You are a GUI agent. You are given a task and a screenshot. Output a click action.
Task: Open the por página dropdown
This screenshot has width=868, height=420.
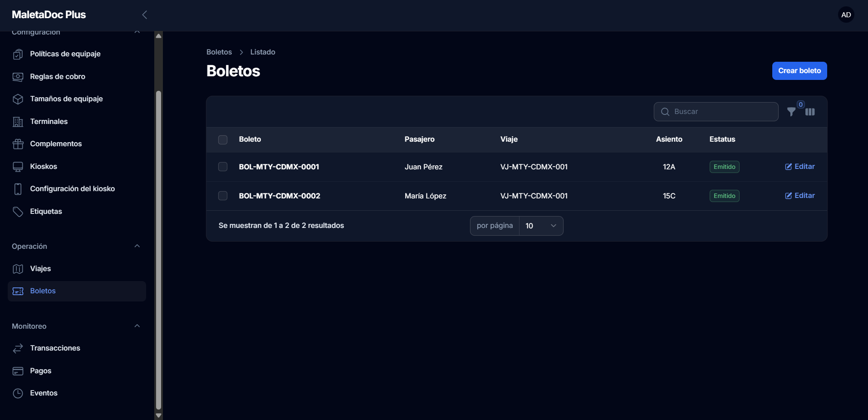541,226
